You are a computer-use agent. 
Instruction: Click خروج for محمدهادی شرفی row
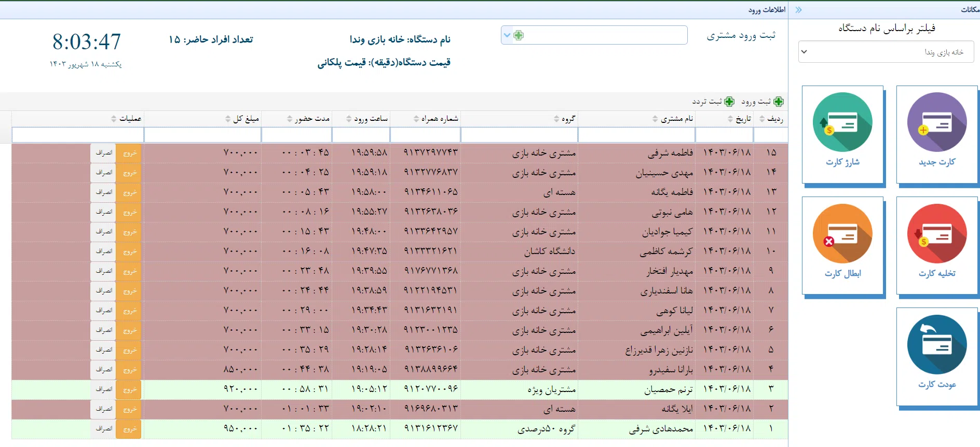[129, 429]
